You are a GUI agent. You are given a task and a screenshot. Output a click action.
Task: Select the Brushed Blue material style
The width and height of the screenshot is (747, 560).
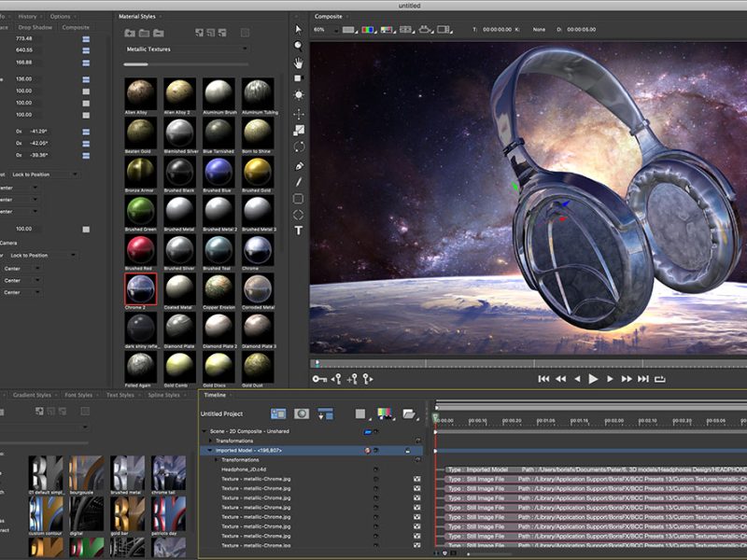(x=218, y=172)
